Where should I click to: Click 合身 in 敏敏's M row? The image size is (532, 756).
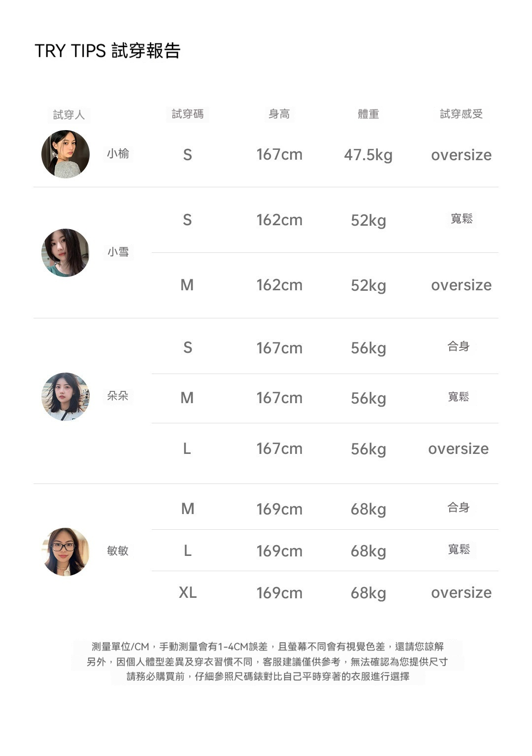458,508
